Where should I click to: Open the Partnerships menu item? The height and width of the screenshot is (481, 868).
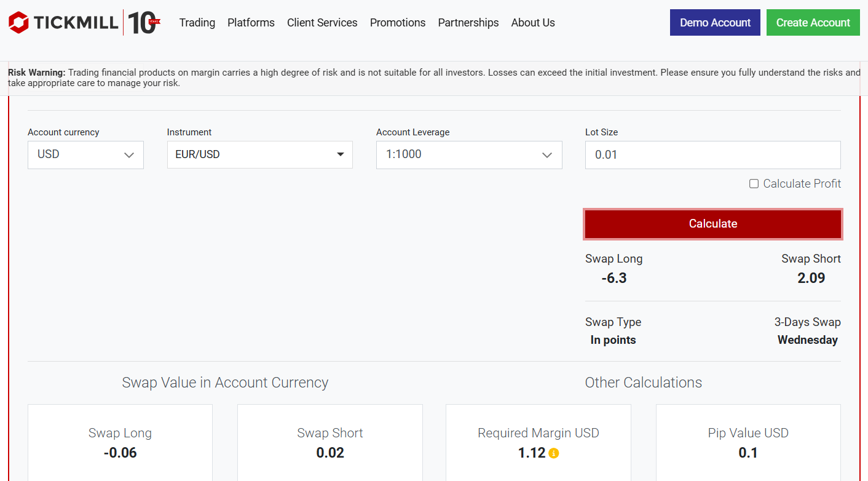tap(468, 23)
